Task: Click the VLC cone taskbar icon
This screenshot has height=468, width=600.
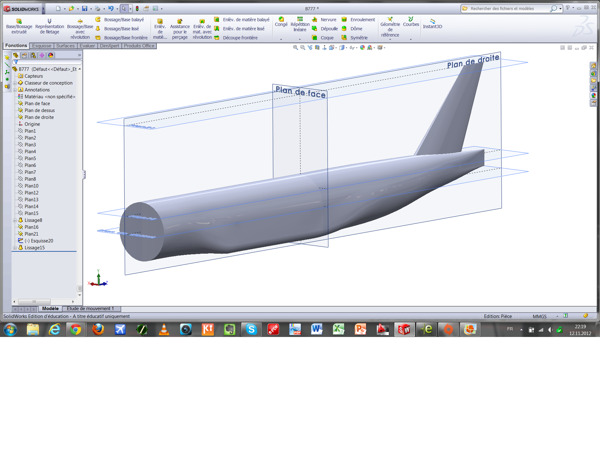Action: click(164, 329)
